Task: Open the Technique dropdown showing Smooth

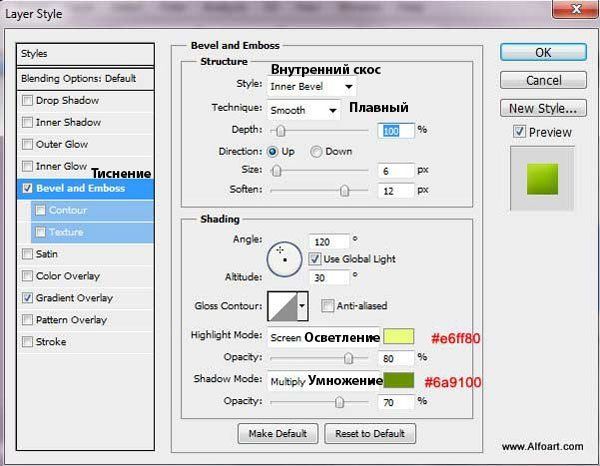Action: click(303, 111)
